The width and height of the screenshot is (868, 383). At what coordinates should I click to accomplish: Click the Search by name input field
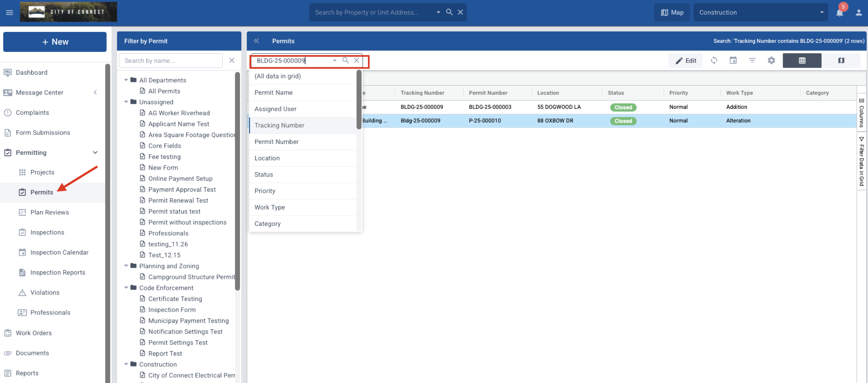(x=171, y=61)
